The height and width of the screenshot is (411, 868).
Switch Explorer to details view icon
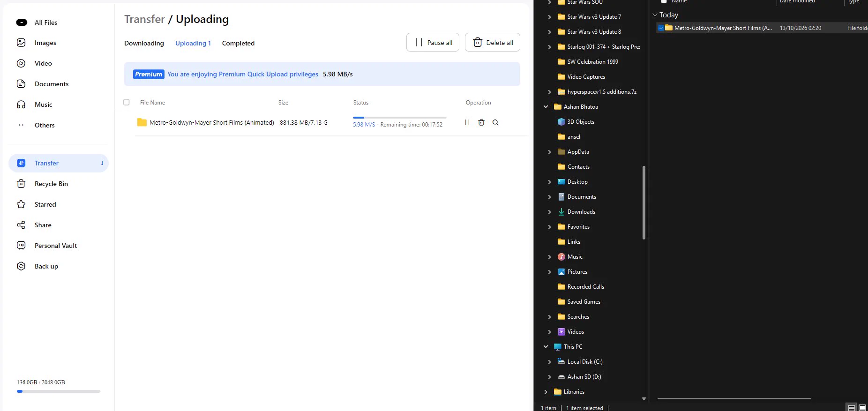coord(852,408)
